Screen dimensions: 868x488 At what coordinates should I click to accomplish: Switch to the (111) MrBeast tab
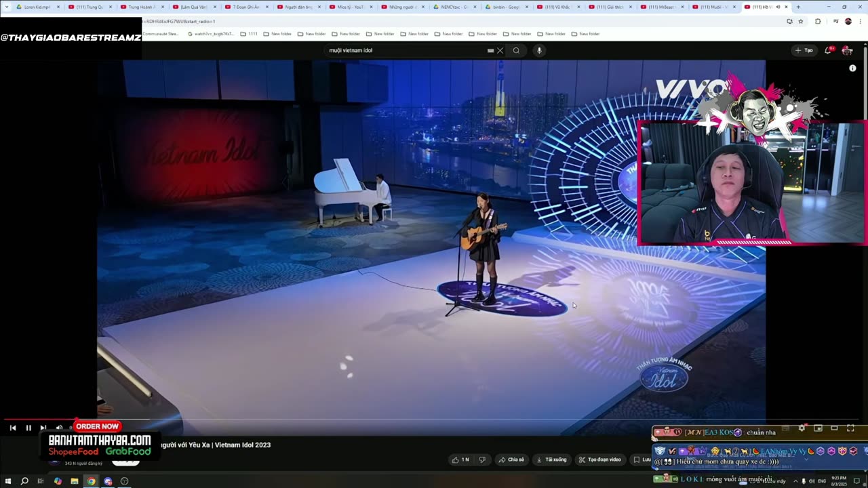(x=663, y=7)
